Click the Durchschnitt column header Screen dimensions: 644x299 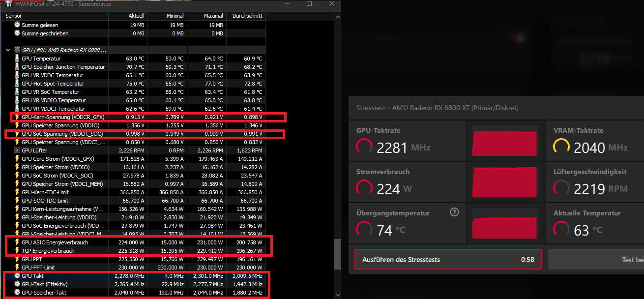[247, 16]
